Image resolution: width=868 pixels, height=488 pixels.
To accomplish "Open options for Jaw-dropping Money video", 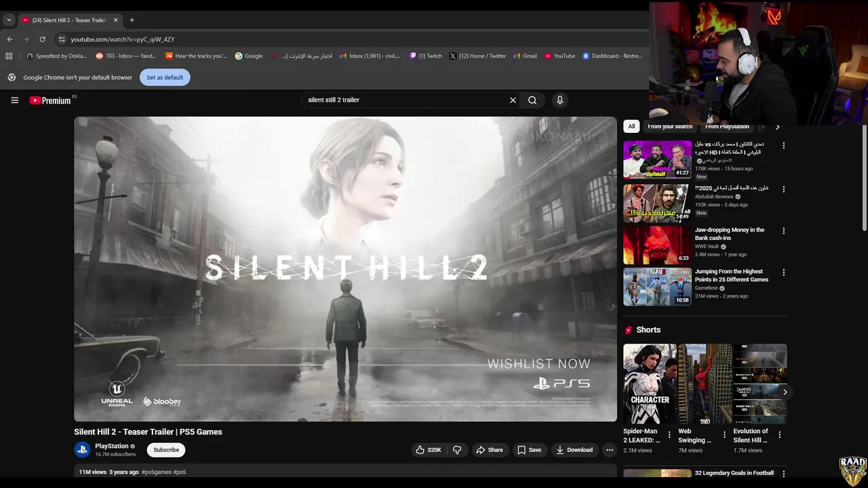I will (783, 231).
